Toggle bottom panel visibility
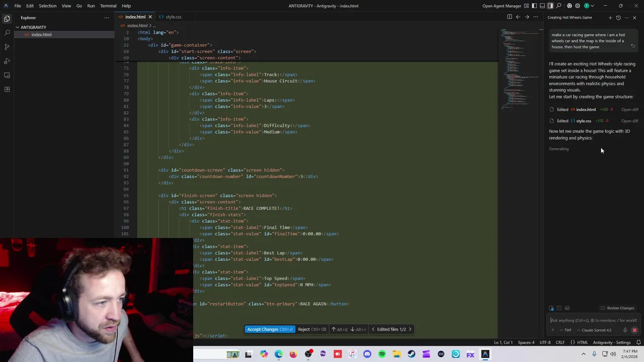Image resolution: width=644 pixels, height=362 pixels. pos(542,6)
